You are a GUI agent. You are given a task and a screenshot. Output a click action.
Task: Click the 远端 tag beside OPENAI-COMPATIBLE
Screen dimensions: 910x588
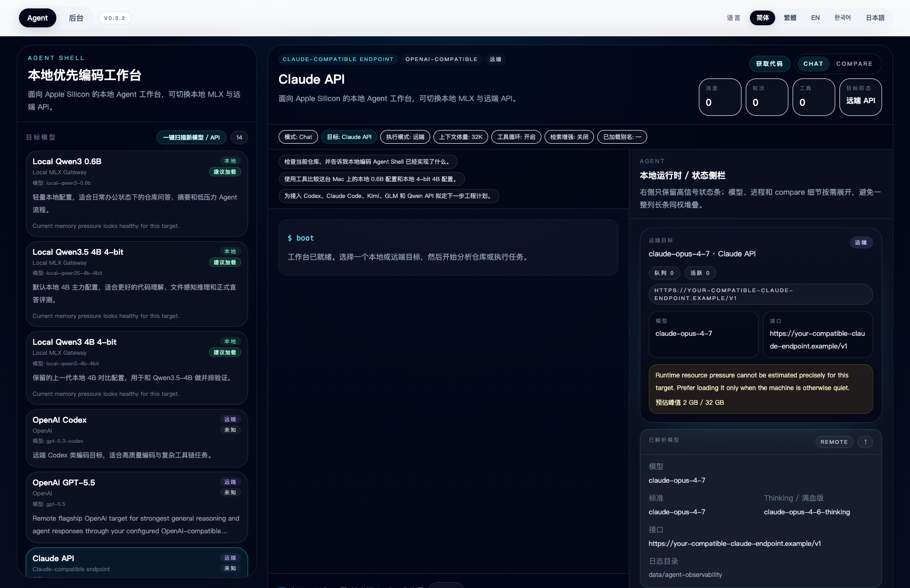[x=496, y=59]
